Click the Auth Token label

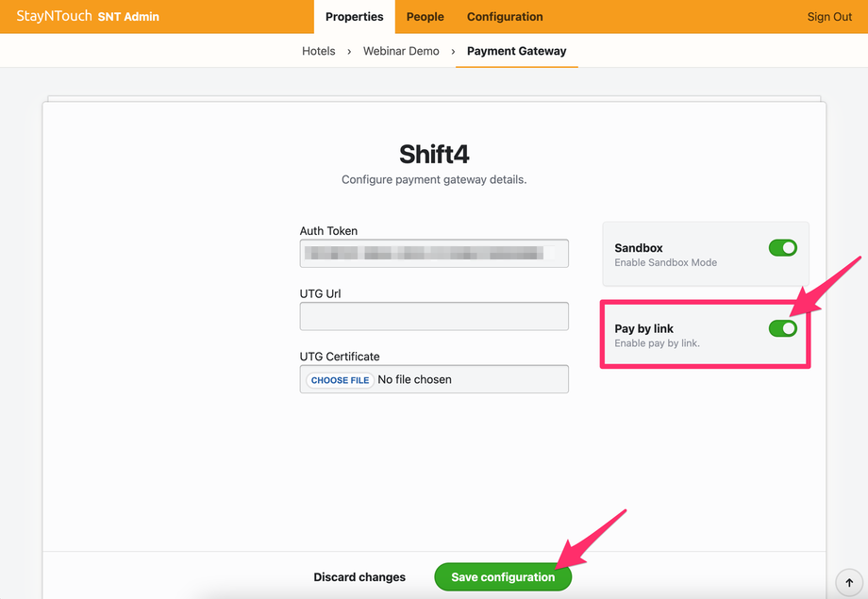pos(328,231)
